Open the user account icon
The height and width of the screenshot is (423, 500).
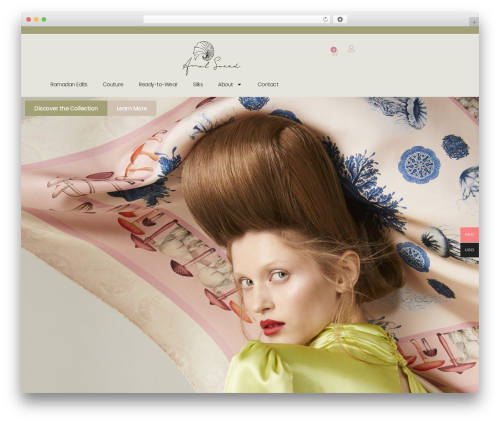[x=351, y=49]
